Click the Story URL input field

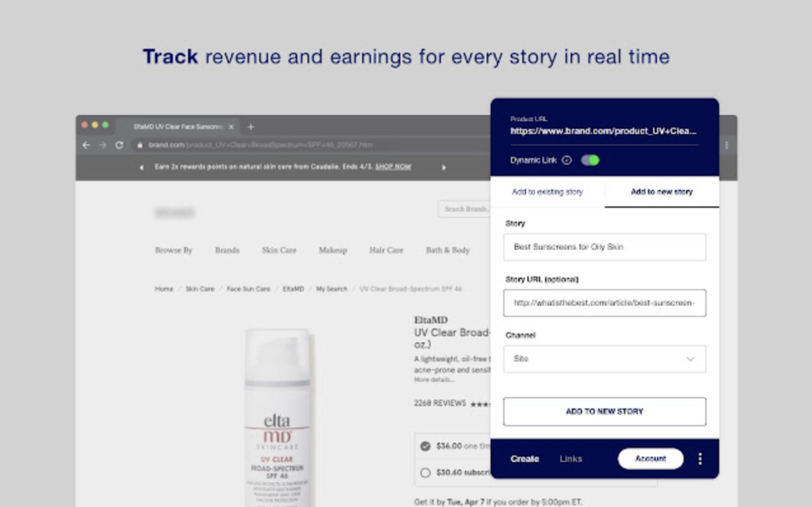click(604, 303)
